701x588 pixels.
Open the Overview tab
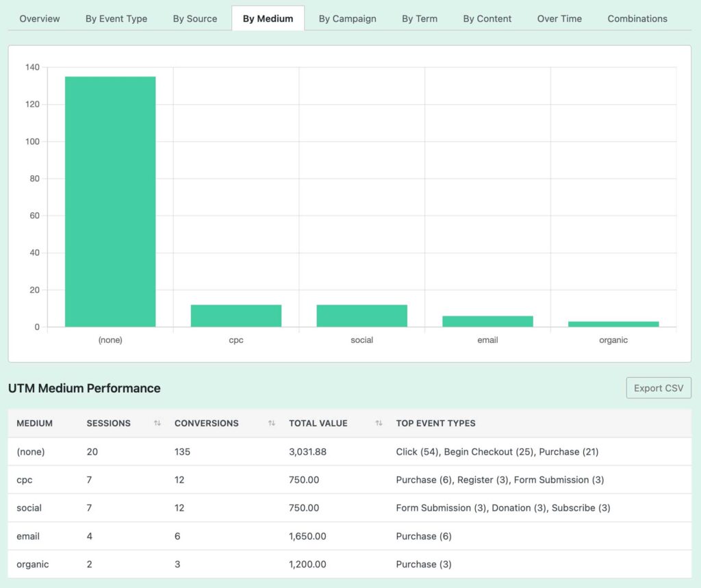coord(39,18)
